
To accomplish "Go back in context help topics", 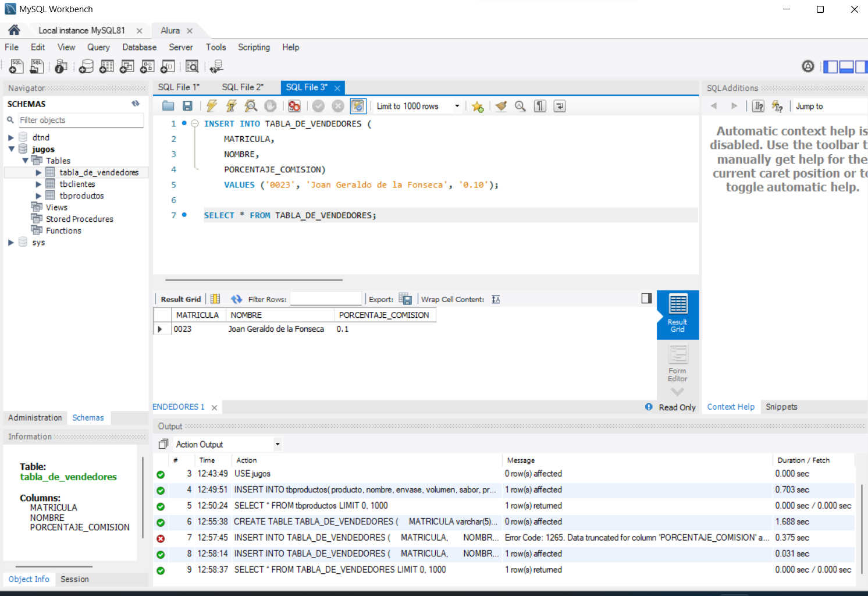I will click(x=714, y=106).
